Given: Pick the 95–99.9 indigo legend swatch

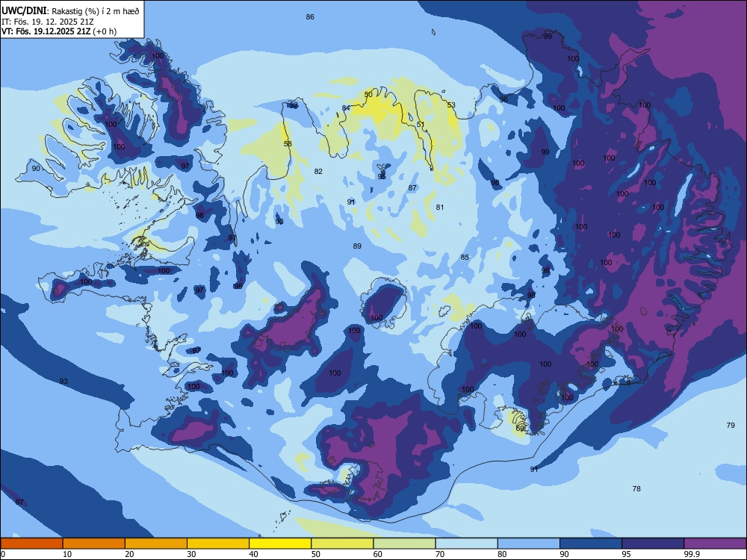Looking at the screenshot, I should pyautogui.click(x=653, y=544).
